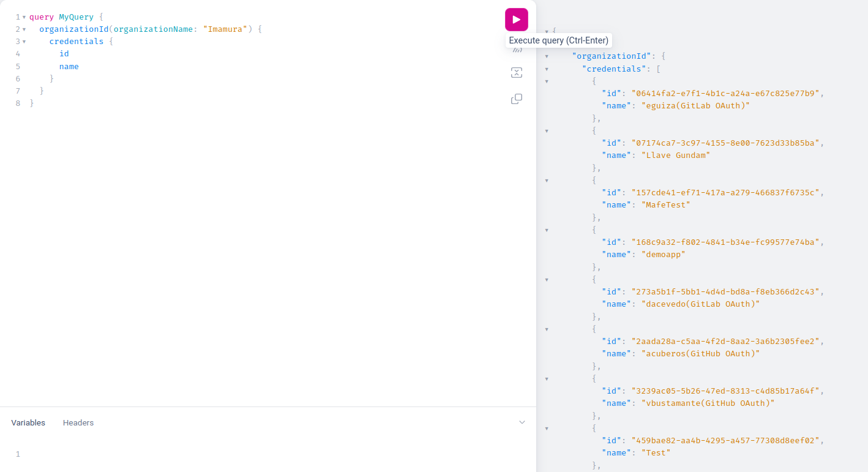
Task: Collapse the response object containing vbustamante(GitHub OAuth)
Action: [x=547, y=378]
